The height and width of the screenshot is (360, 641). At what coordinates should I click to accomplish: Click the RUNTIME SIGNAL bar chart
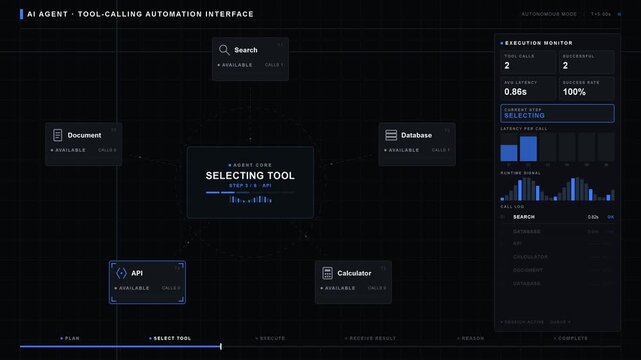(x=557, y=189)
